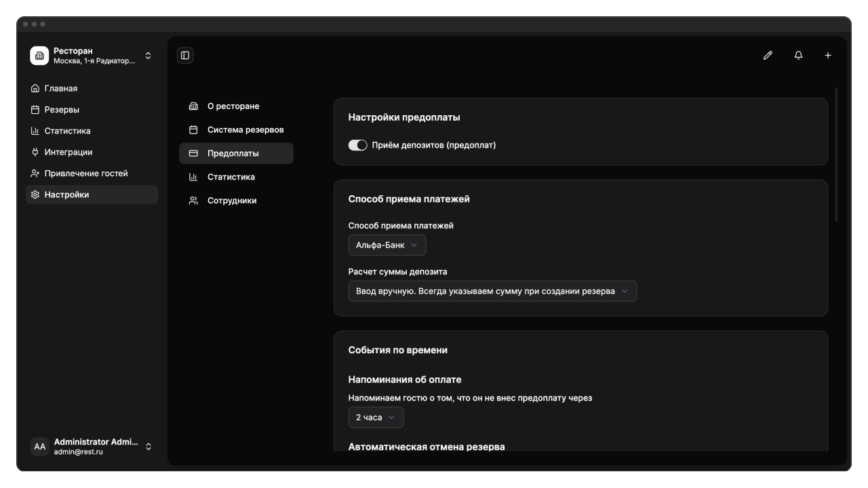Toggle Приём депозитов switch
The image size is (868, 488).
click(357, 145)
